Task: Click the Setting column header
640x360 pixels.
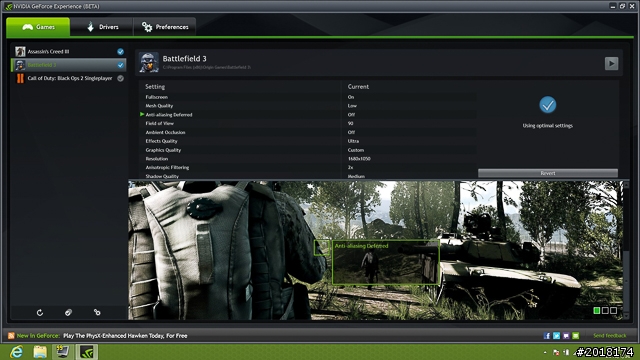Action: coord(155,87)
